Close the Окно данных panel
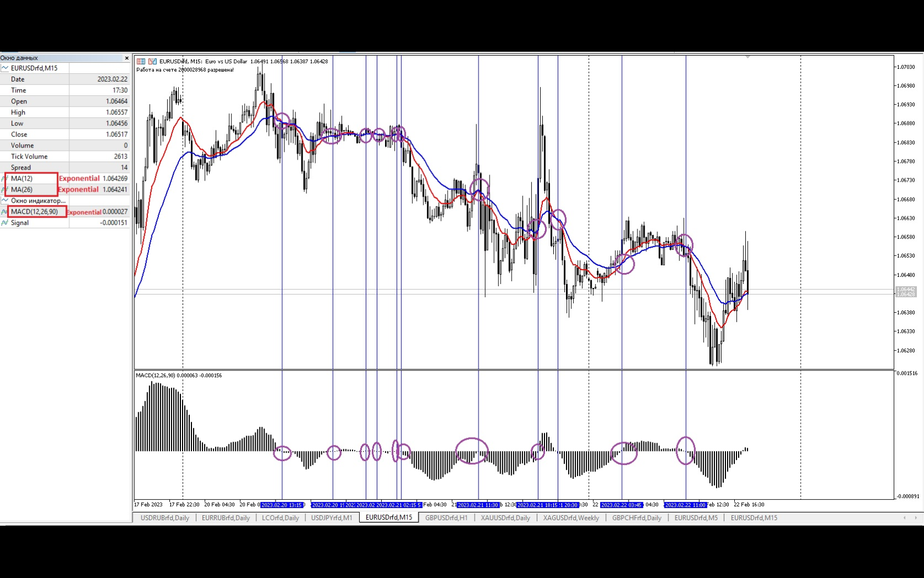The height and width of the screenshot is (578, 924). pos(127,58)
